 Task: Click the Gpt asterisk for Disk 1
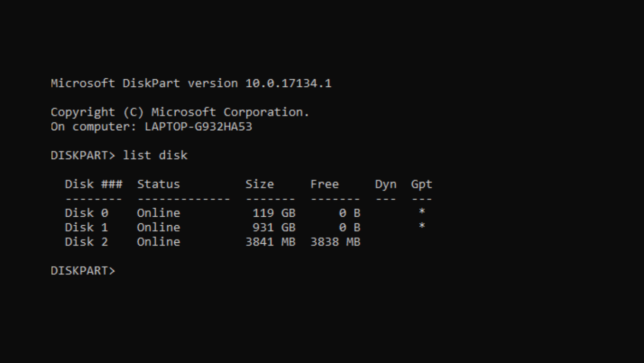point(422,226)
